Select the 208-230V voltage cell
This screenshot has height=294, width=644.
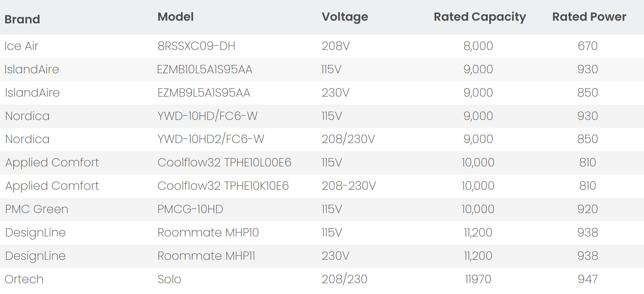tap(348, 186)
